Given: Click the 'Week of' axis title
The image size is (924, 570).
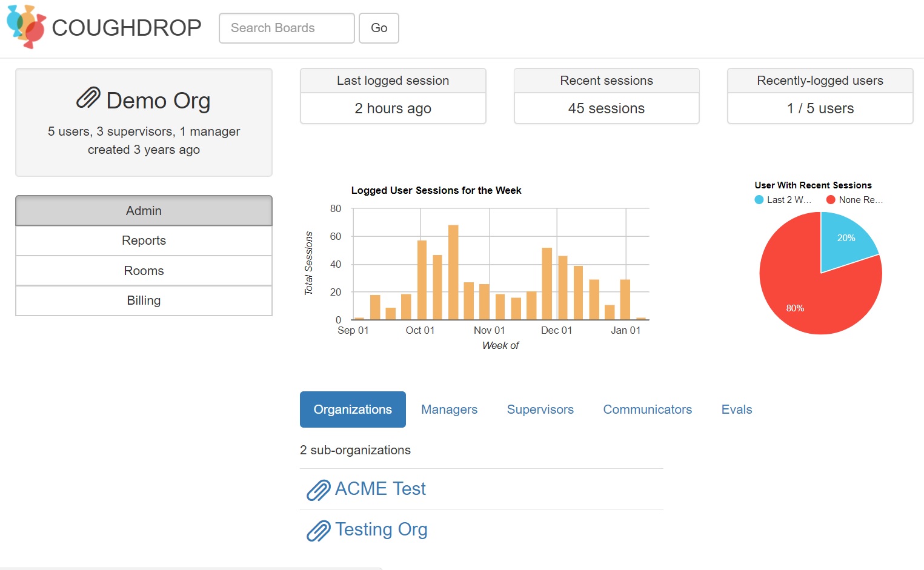Looking at the screenshot, I should [x=500, y=345].
